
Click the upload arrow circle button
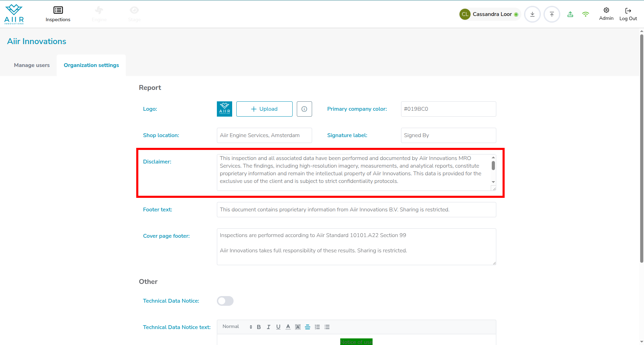552,14
